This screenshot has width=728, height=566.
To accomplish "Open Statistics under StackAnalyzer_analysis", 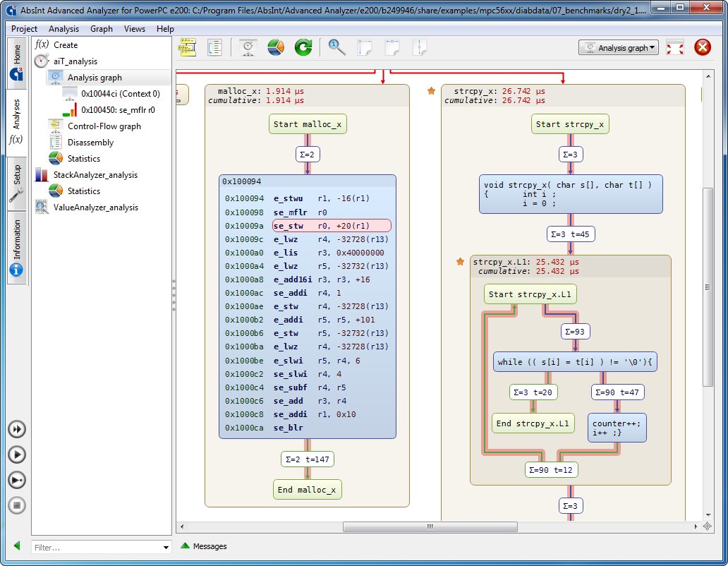I will 83,191.
